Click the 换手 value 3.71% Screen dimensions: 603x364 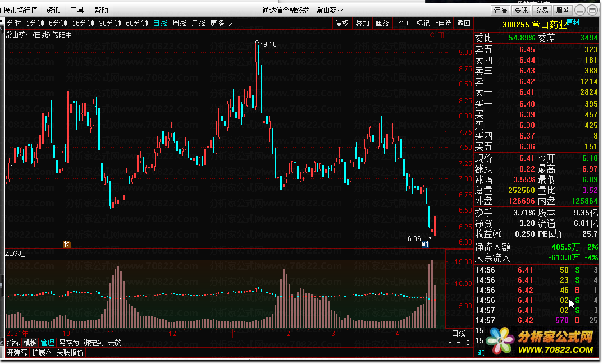point(524,213)
